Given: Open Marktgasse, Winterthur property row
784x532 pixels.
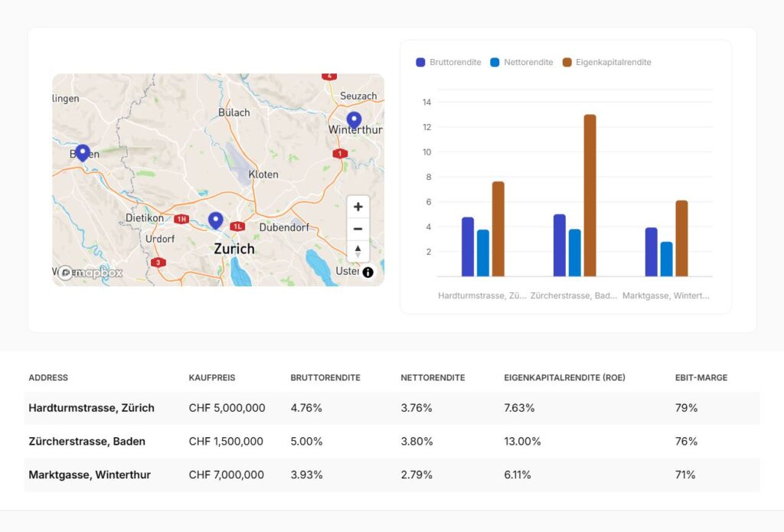Looking at the screenshot, I should [x=90, y=475].
